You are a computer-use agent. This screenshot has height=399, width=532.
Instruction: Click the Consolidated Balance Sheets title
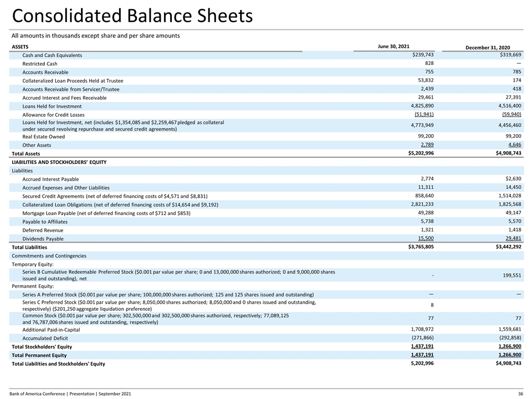pyautogui.click(x=132, y=16)
